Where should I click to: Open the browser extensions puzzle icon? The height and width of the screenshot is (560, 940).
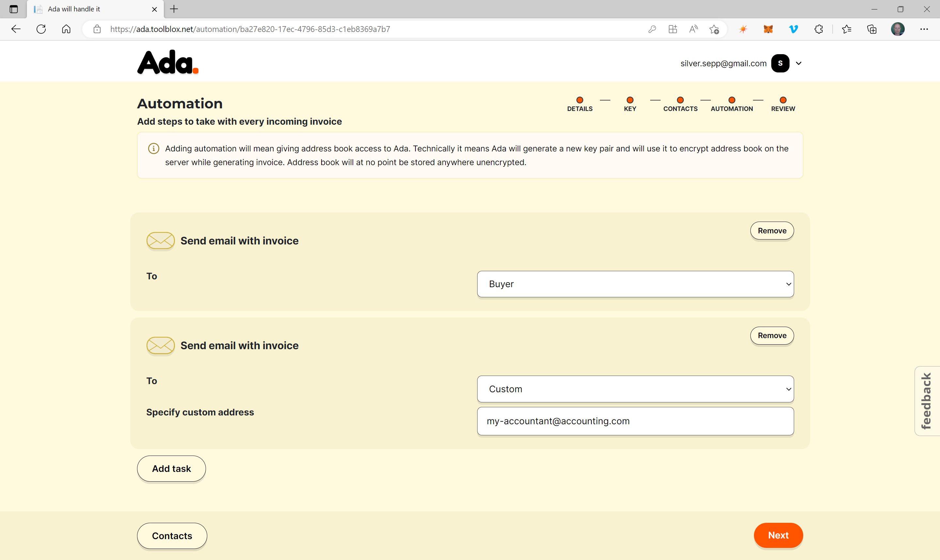pos(819,29)
